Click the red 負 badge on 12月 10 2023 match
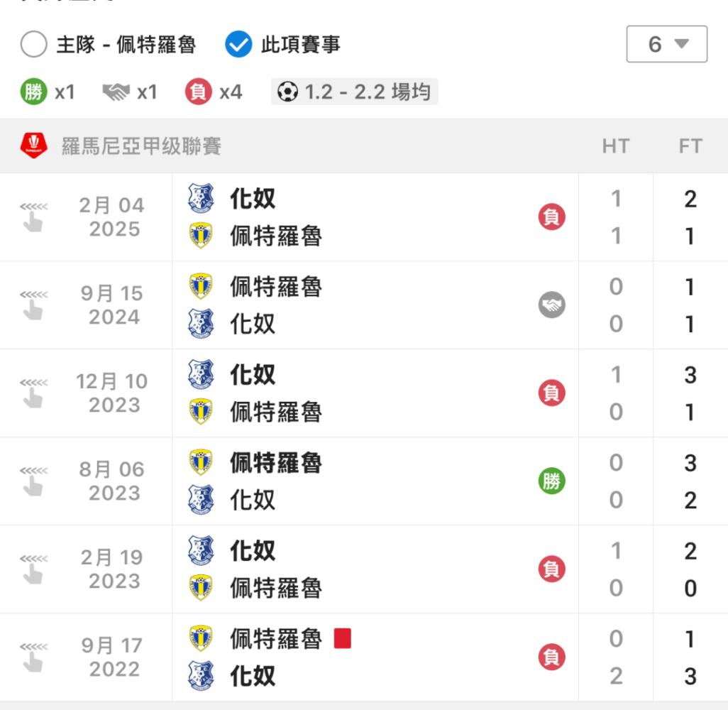This screenshot has width=728, height=710. [551, 393]
